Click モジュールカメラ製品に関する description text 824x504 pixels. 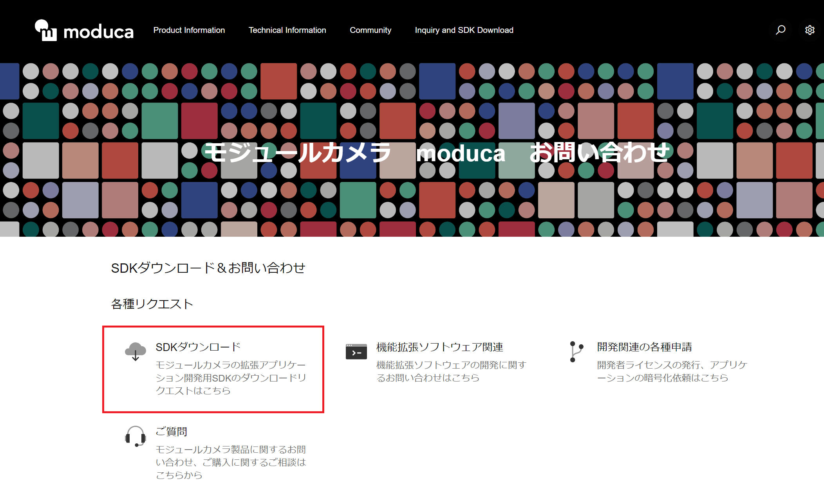tap(231, 462)
